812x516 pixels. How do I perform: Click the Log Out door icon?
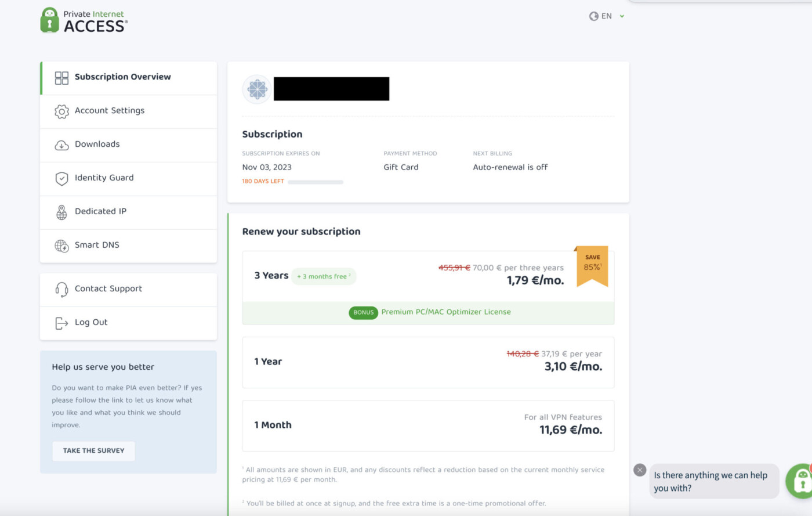61,323
